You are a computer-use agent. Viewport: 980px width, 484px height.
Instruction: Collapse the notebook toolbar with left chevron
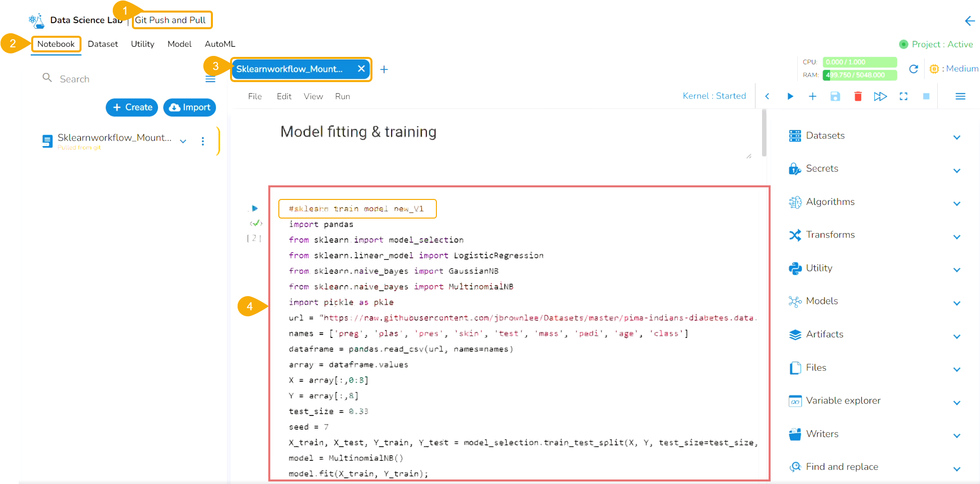(x=767, y=96)
